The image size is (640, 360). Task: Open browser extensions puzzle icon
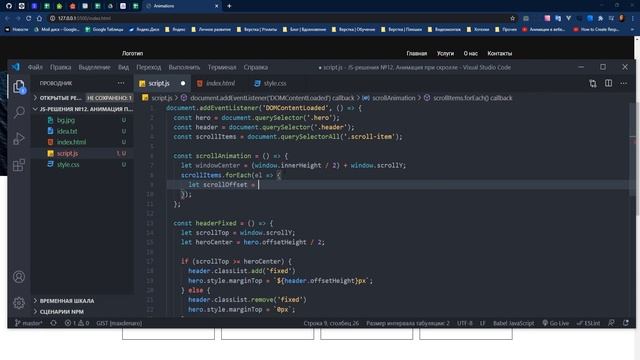[x=600, y=18]
